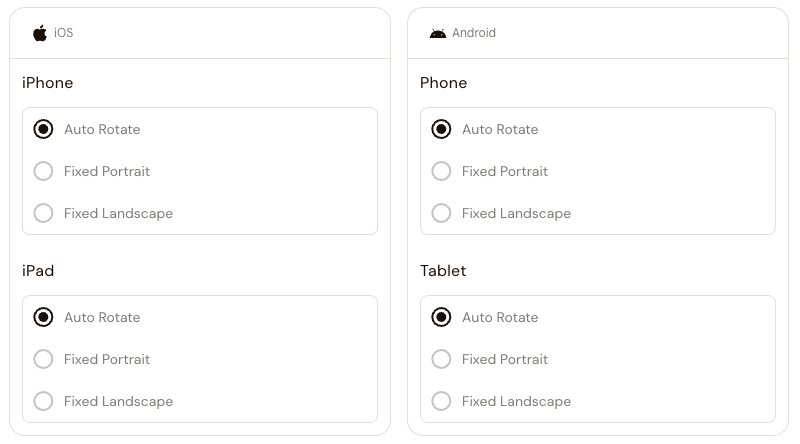Set Android Tablet to Fixed Landscape
The image size is (800, 444).
tap(441, 401)
